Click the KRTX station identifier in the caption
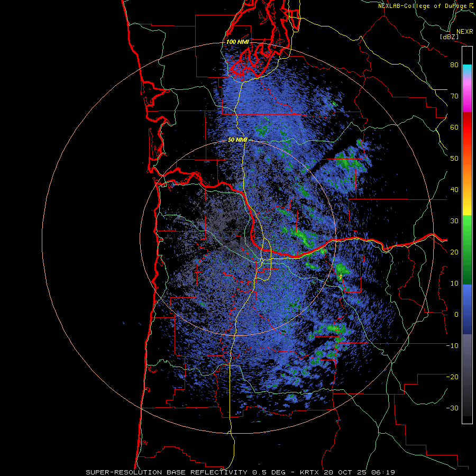This screenshot has width=476, height=476. pos(310,472)
